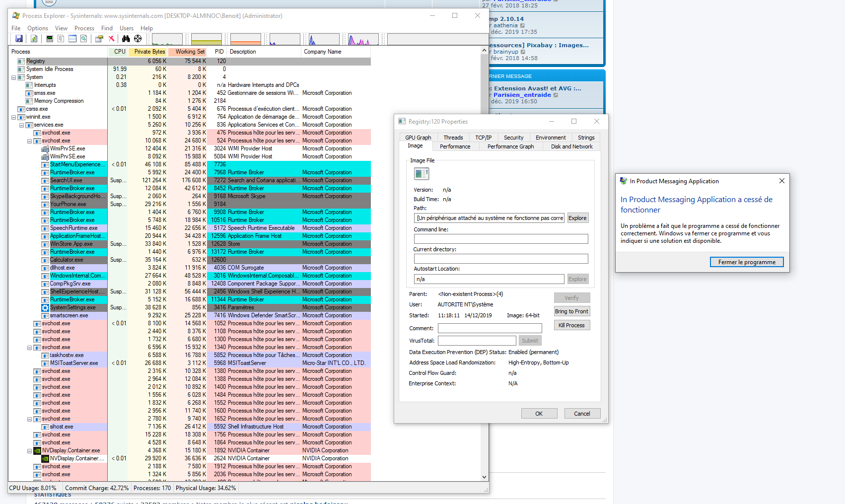Switch to the Threads tab
This screenshot has height=504, width=845.
(x=453, y=138)
